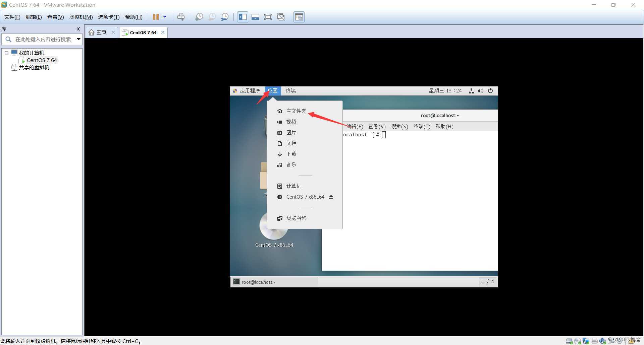
Task: Open 视频 from the places menu
Action: 305,122
